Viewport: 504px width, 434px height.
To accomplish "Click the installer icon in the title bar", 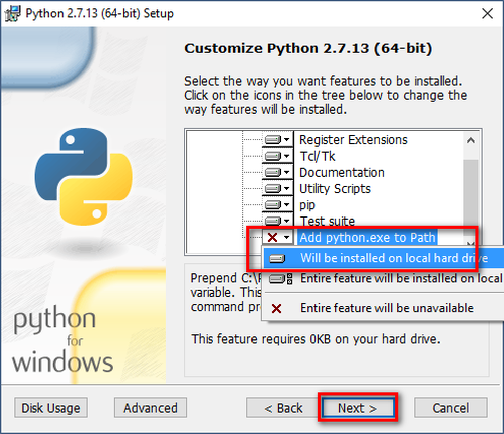I will 13,14.
